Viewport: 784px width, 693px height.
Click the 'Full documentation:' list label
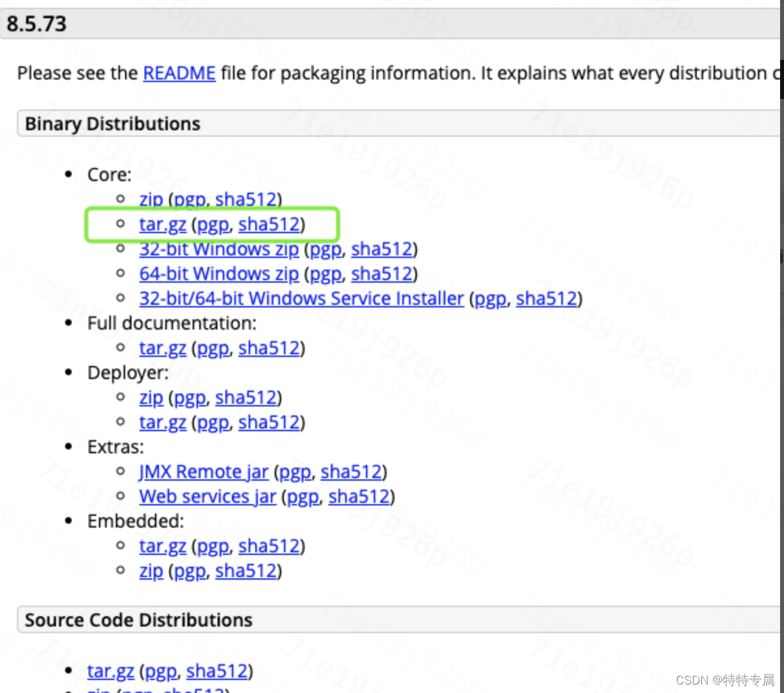click(x=172, y=323)
